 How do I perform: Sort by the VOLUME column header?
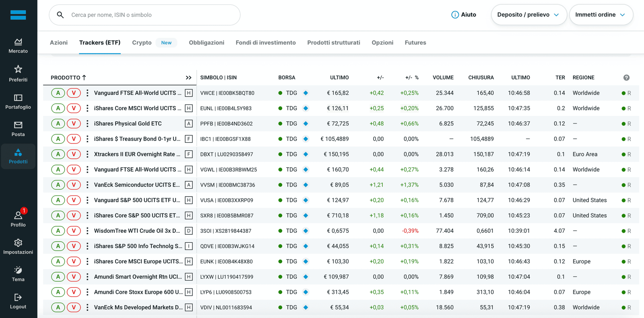443,78
